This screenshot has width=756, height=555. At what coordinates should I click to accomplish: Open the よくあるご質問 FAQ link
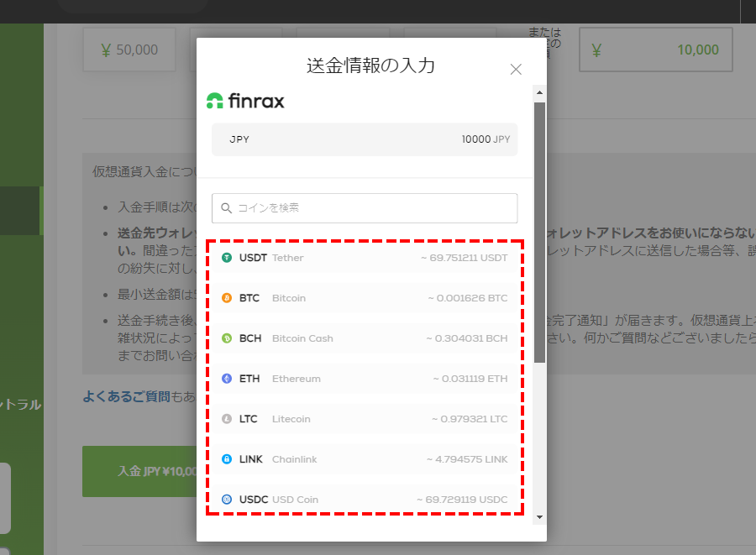pos(126,396)
